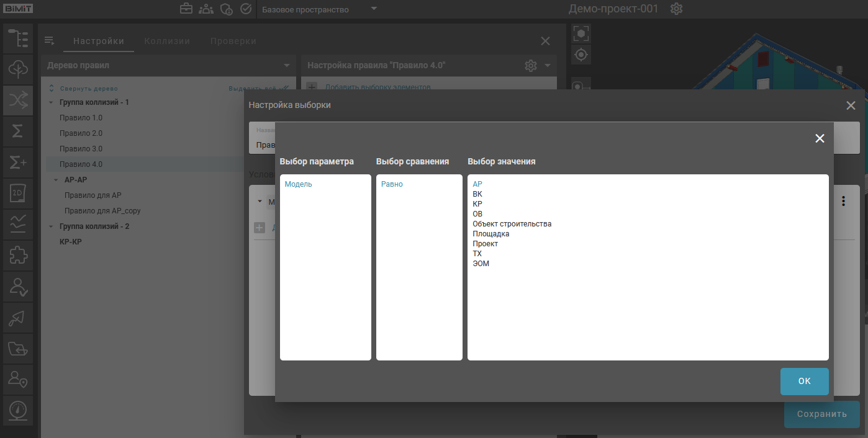Select ЭОМ in the value list
The width and height of the screenshot is (868, 438).
481,264
